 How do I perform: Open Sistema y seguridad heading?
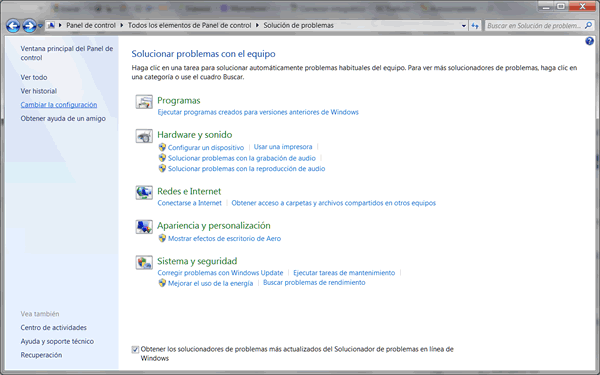(x=197, y=261)
